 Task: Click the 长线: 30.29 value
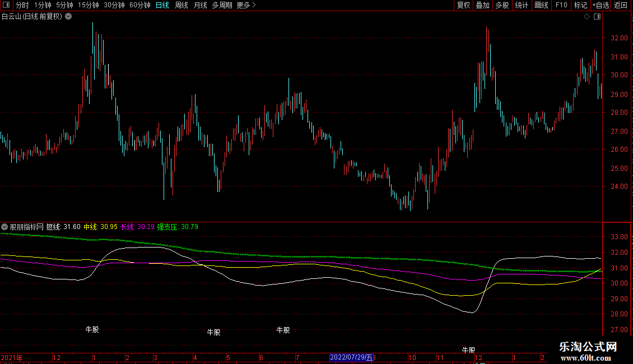point(138,227)
